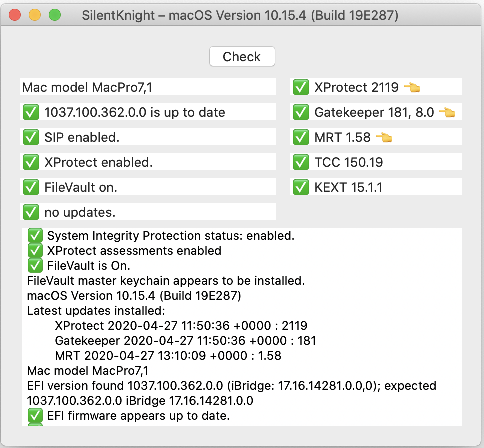The width and height of the screenshot is (484, 448).
Task: Click the FileVault master keychain line in log
Action: coord(166,281)
